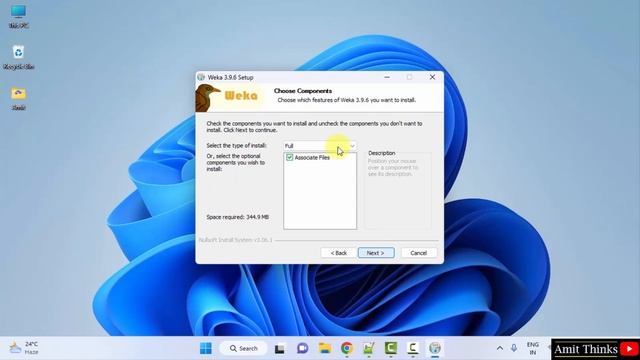Open Task View from the taskbar
Screen dimensions: 640x360
pyautogui.click(x=280, y=349)
